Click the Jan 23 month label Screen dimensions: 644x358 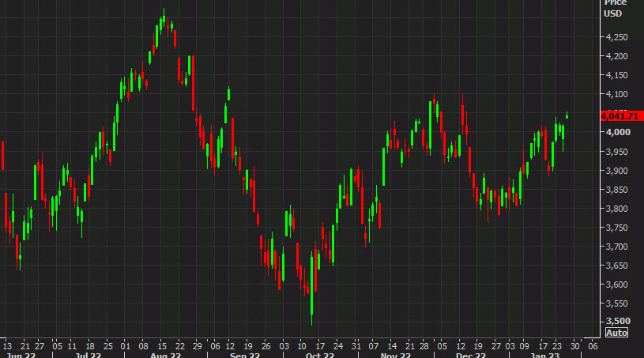[544, 355]
